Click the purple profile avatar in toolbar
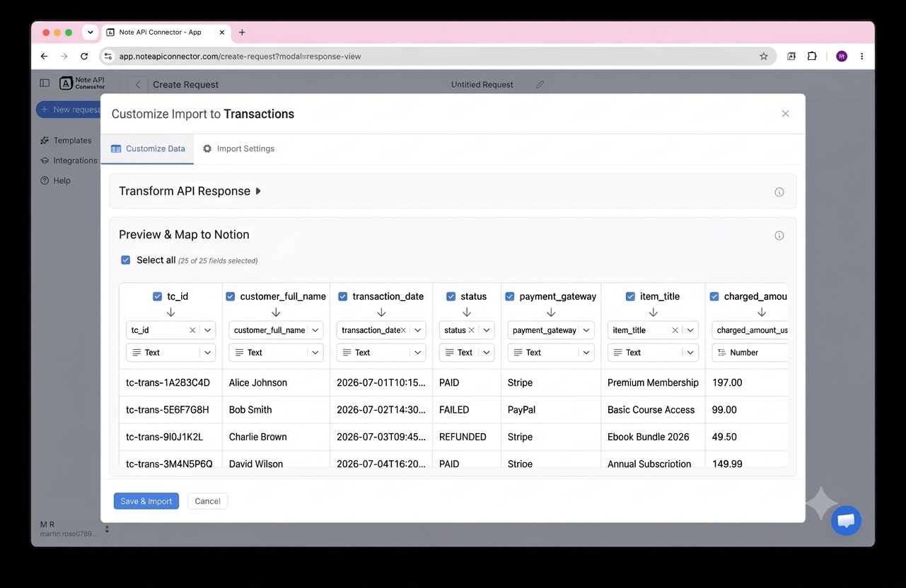 (842, 57)
